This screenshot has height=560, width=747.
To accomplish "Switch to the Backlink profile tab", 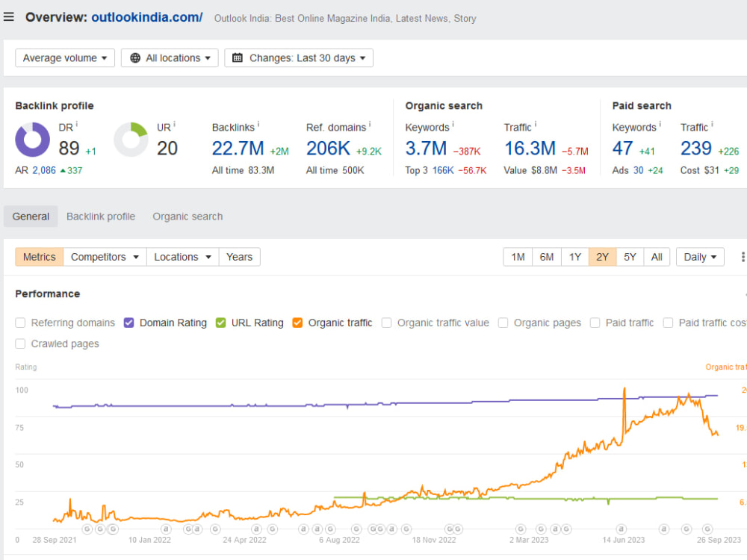I will pyautogui.click(x=101, y=217).
